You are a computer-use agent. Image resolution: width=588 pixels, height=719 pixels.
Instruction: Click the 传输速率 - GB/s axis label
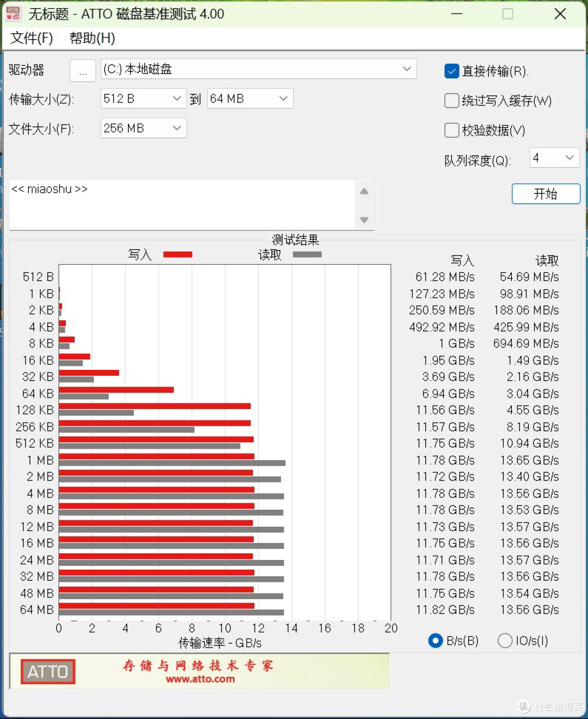tap(220, 643)
